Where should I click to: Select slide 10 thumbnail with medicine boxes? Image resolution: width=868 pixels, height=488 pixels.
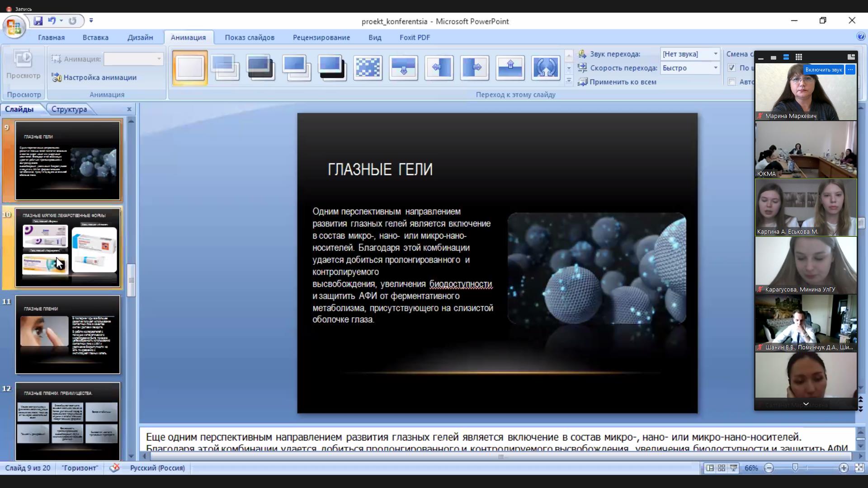point(68,248)
